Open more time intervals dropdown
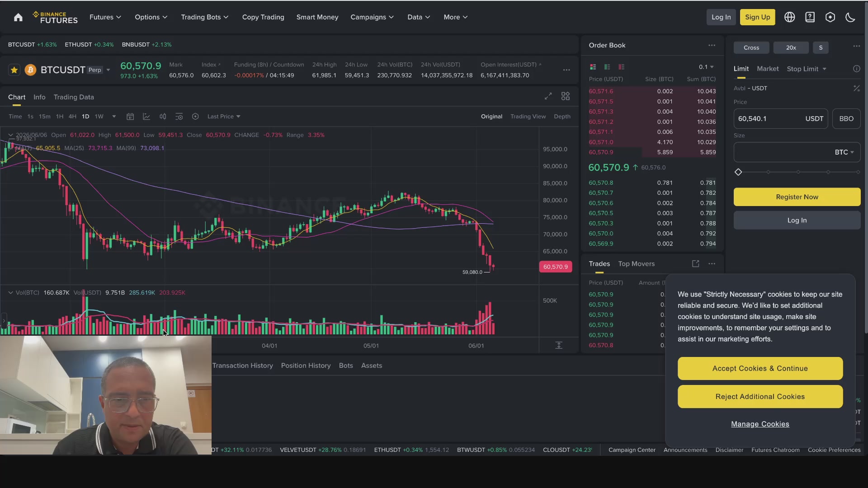This screenshot has width=868, height=488. point(114,117)
